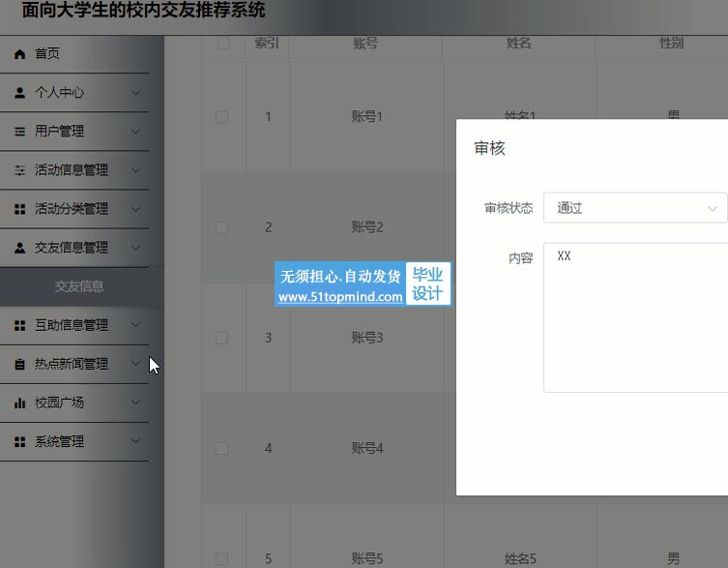Viewport: 728px width, 568px height.
Task: Check the checkbox for row 账号3
Action: click(222, 338)
